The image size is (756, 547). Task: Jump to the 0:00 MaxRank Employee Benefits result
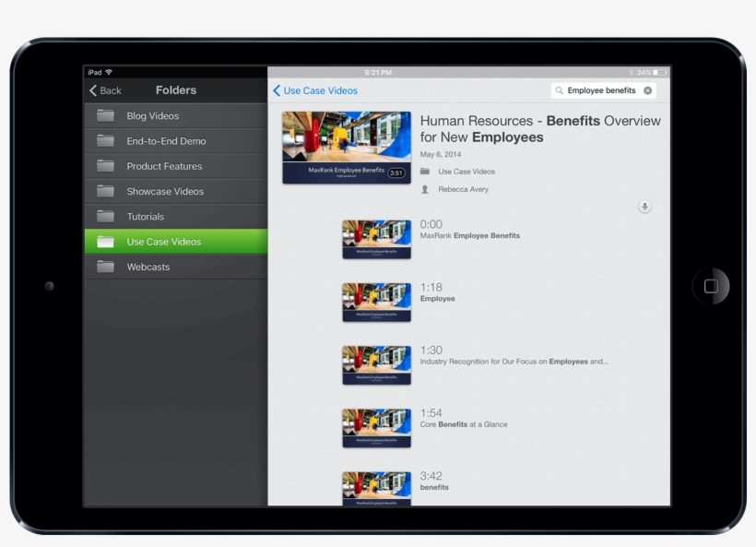469,230
